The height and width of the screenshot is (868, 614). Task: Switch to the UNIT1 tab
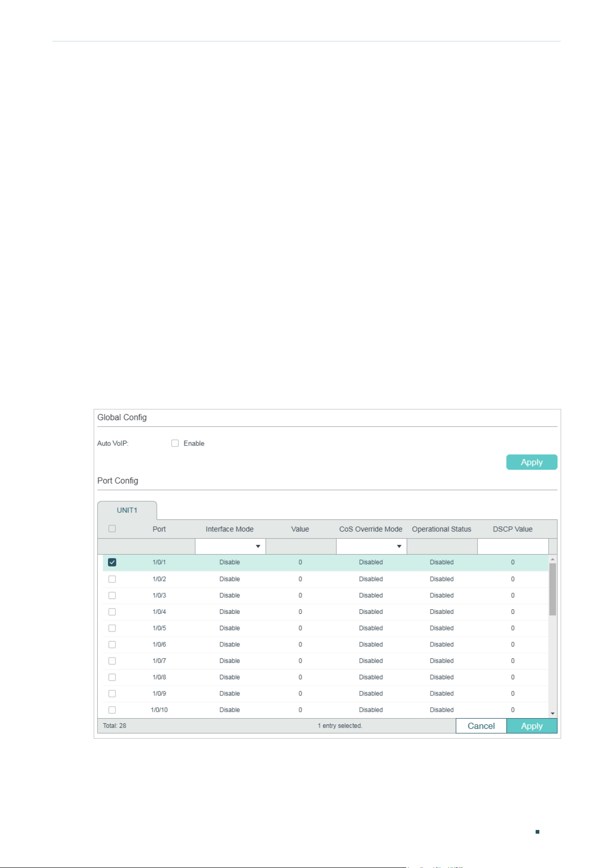[x=127, y=510]
